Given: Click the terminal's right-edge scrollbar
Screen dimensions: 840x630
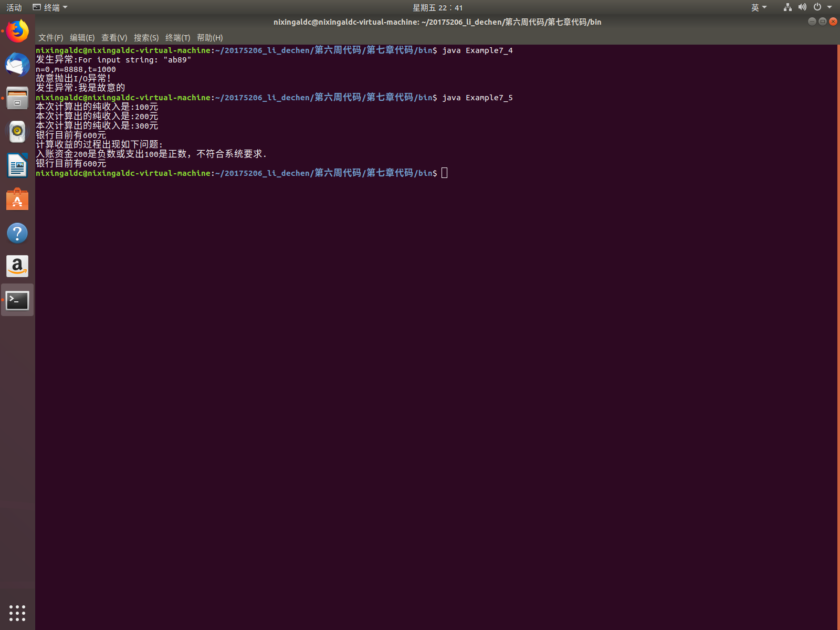Looking at the screenshot, I should point(838,336).
